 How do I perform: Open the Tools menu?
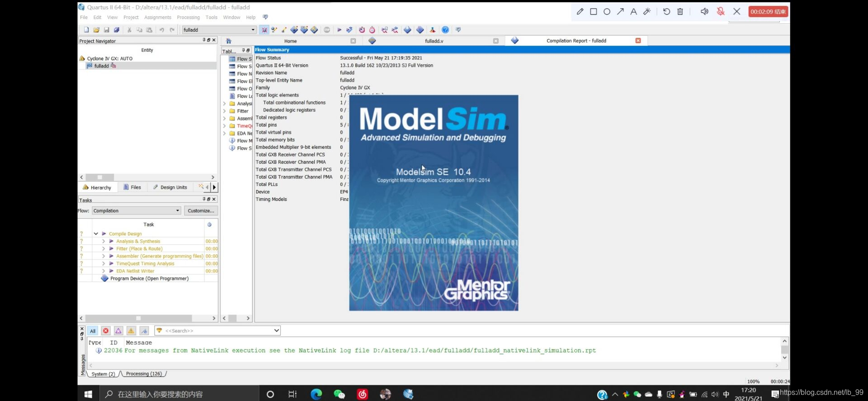(211, 17)
